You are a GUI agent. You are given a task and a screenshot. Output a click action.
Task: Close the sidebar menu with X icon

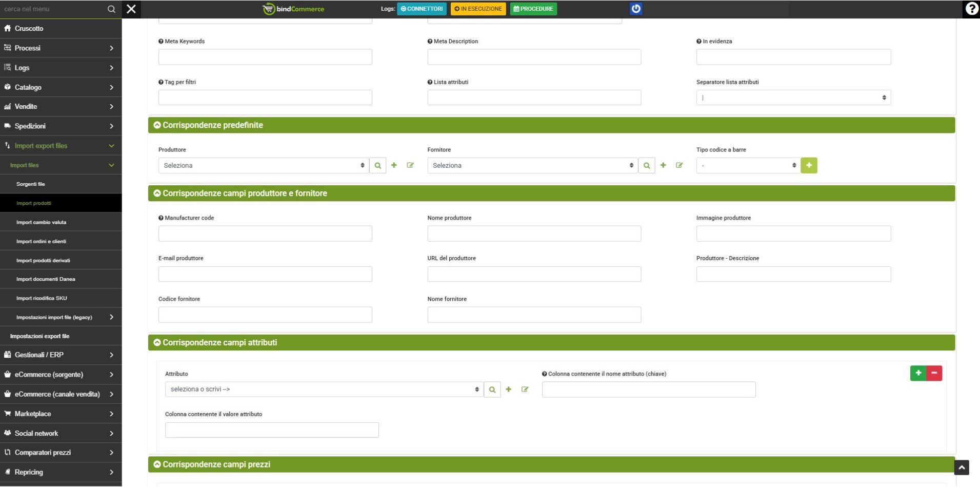(x=131, y=9)
